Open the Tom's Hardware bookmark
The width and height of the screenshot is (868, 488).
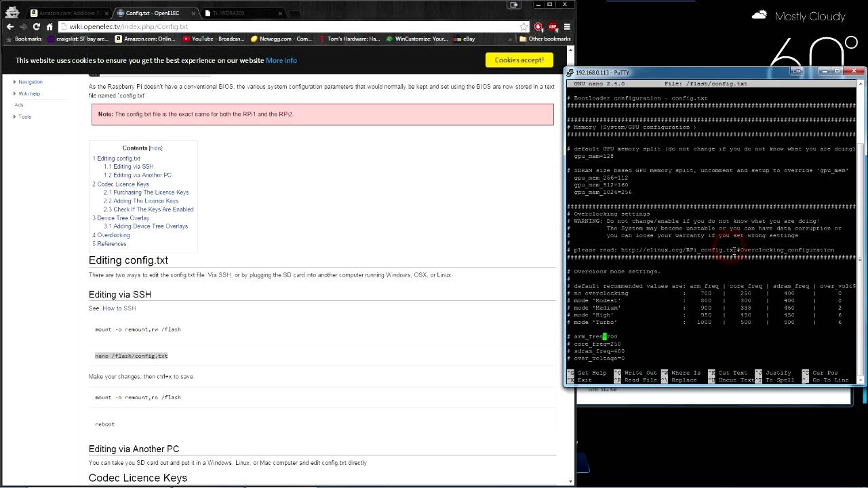(349, 39)
